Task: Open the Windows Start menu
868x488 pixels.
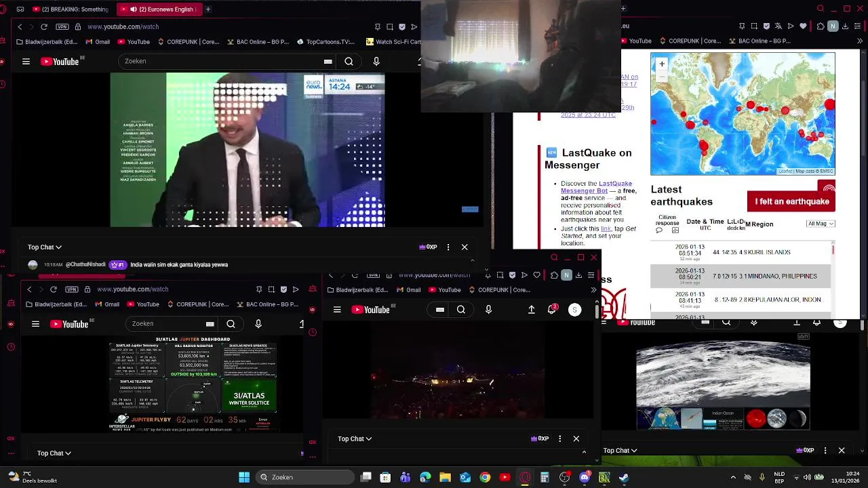Action: (x=244, y=477)
